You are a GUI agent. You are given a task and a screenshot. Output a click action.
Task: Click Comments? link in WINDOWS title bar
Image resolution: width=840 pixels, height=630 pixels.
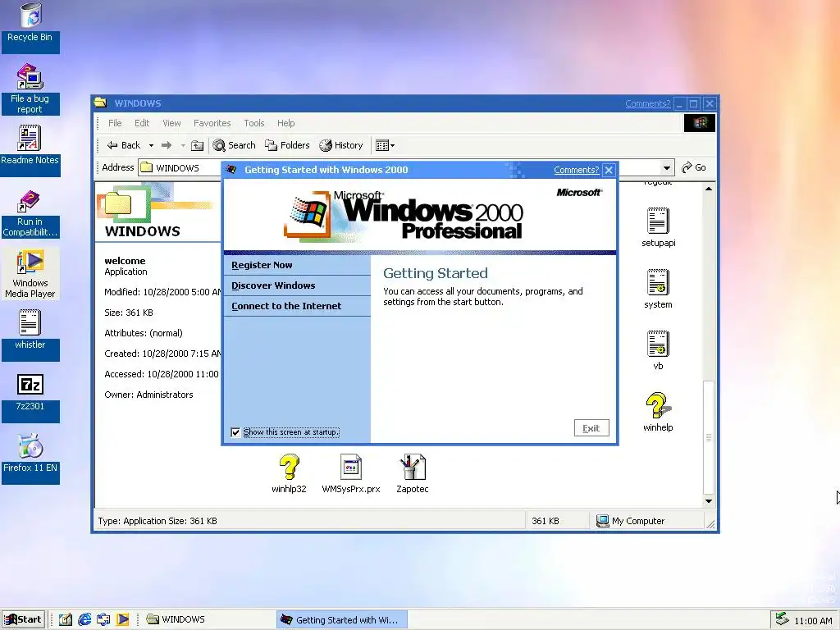click(648, 103)
